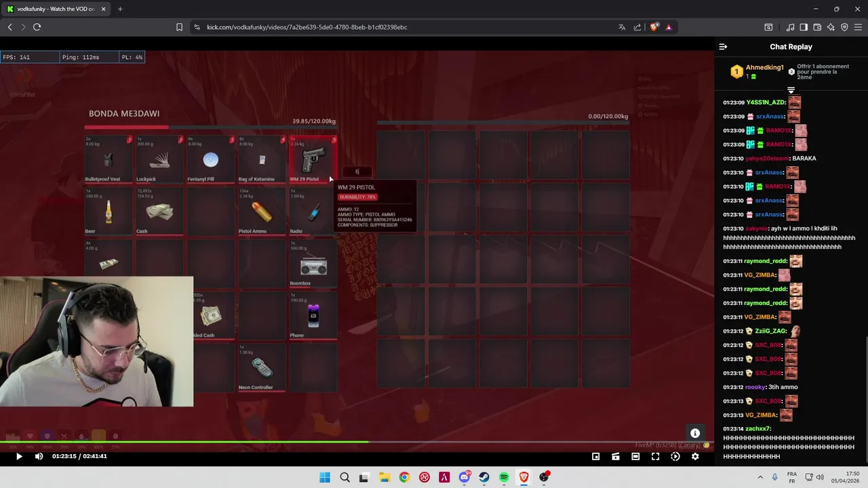Image resolution: width=868 pixels, height=488 pixels.
Task: Click username roooky in chat
Action: pos(755,387)
